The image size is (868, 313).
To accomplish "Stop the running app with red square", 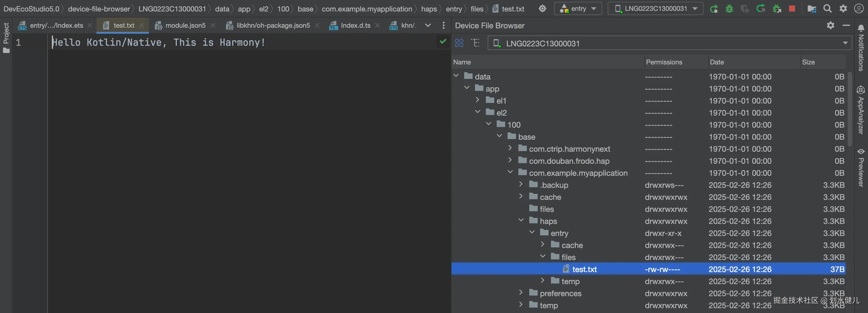I will pyautogui.click(x=792, y=9).
